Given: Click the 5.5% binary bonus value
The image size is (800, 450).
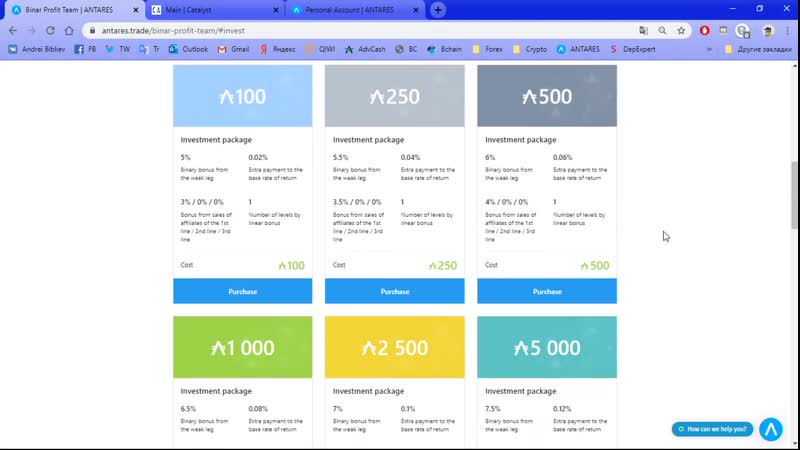Looking at the screenshot, I should click(x=340, y=157).
